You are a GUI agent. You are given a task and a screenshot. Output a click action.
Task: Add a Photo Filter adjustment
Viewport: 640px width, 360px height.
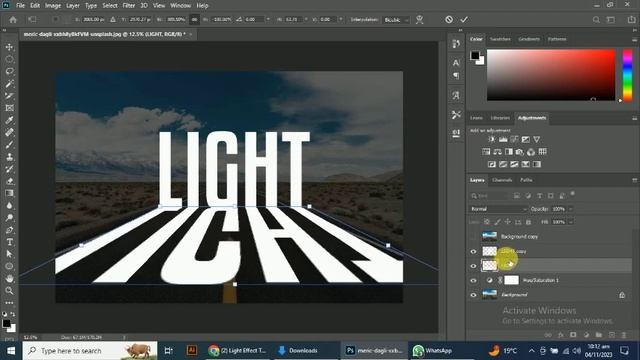coord(520,152)
